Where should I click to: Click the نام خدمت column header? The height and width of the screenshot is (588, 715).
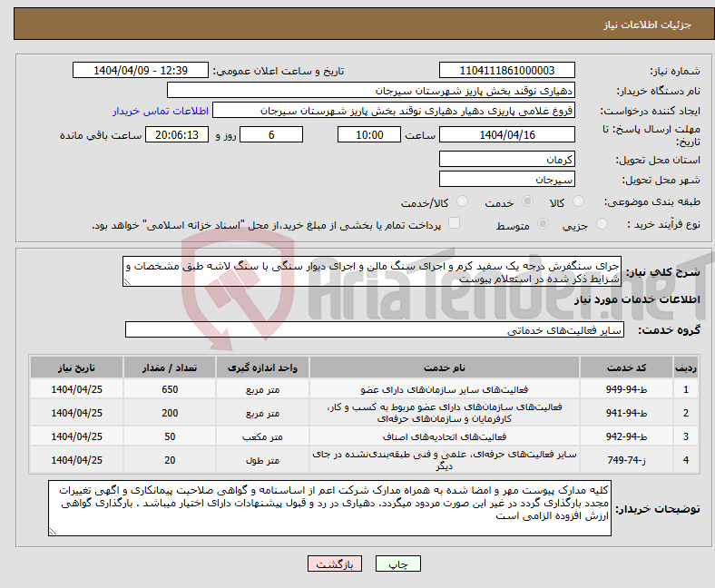(445, 367)
